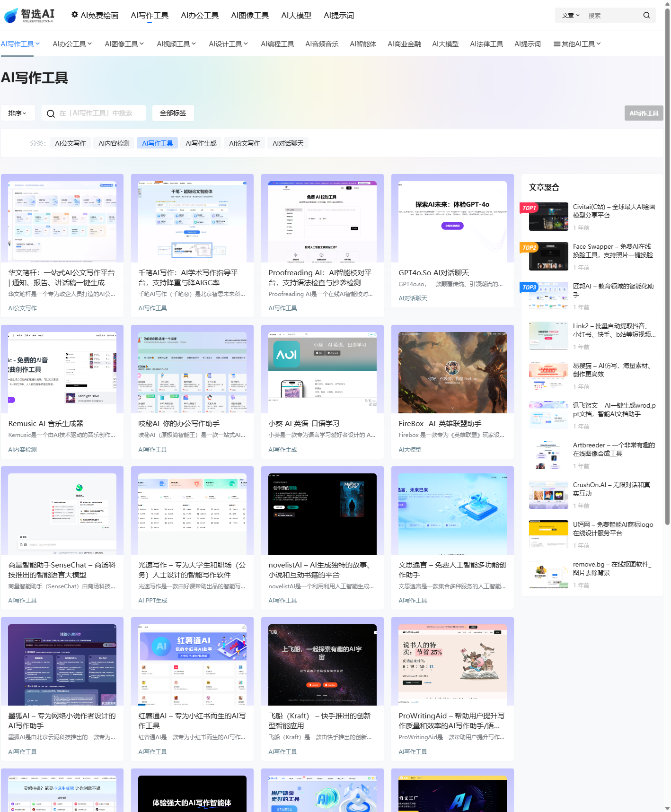Click the 全部标签 button
This screenshot has height=812, width=671.
point(173,113)
